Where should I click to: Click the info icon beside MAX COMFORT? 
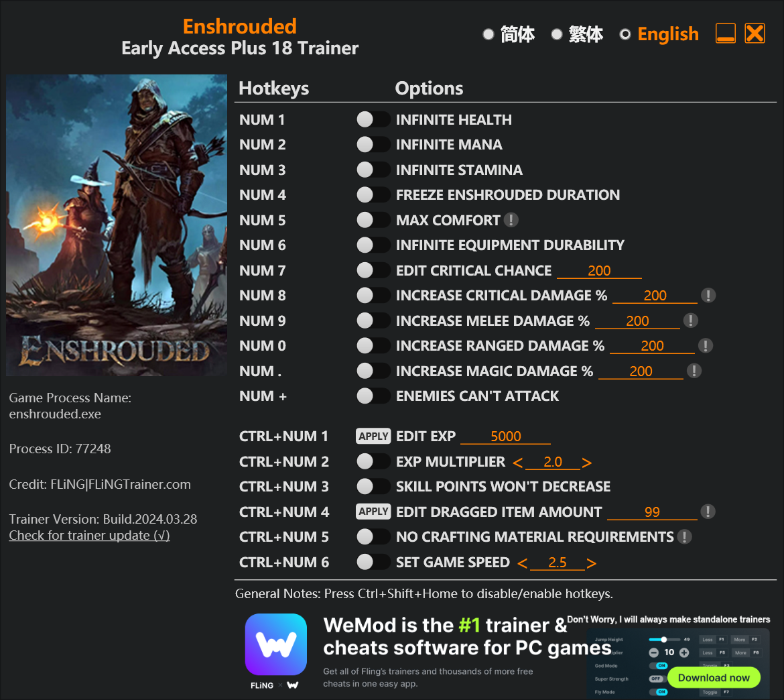point(511,220)
